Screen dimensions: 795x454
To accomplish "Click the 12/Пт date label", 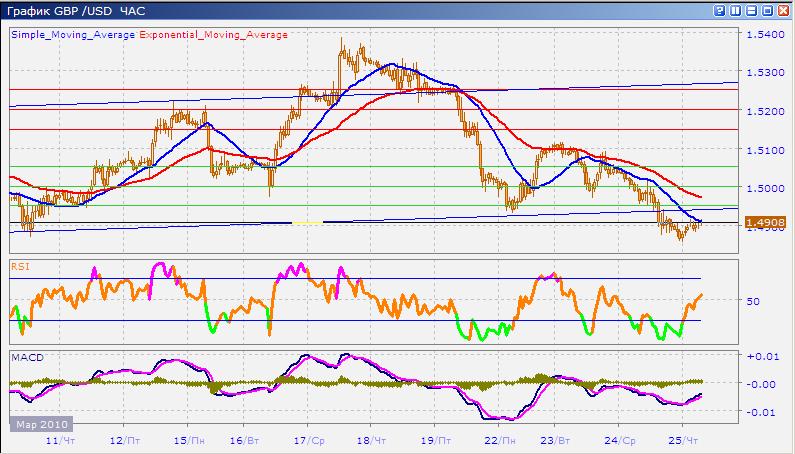I will click(124, 440).
